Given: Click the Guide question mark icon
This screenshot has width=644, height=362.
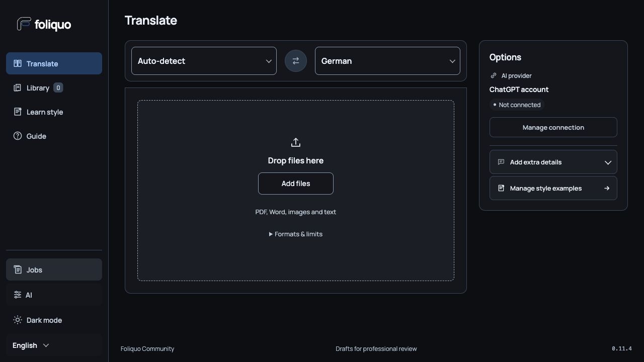Looking at the screenshot, I should pyautogui.click(x=18, y=136).
